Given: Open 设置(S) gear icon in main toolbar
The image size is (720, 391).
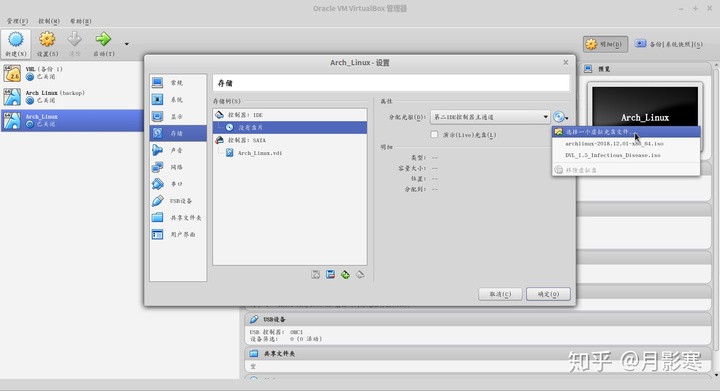Looking at the screenshot, I should [x=47, y=44].
